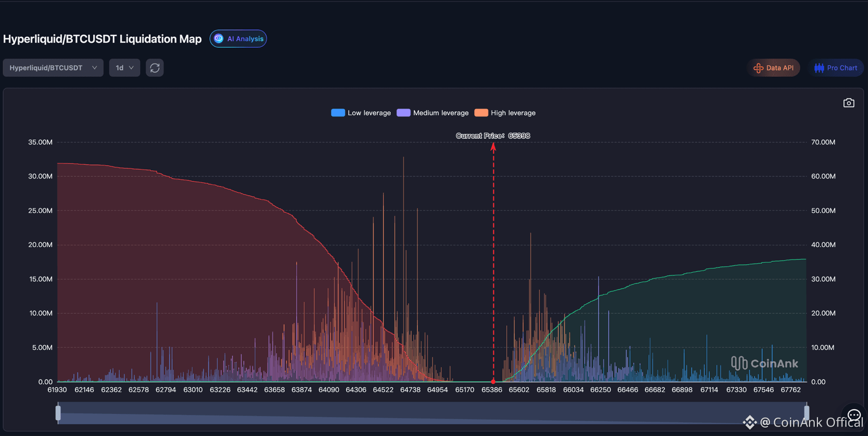The width and height of the screenshot is (868, 436).
Task: Click the 64090 price axis label
Action: 329,390
